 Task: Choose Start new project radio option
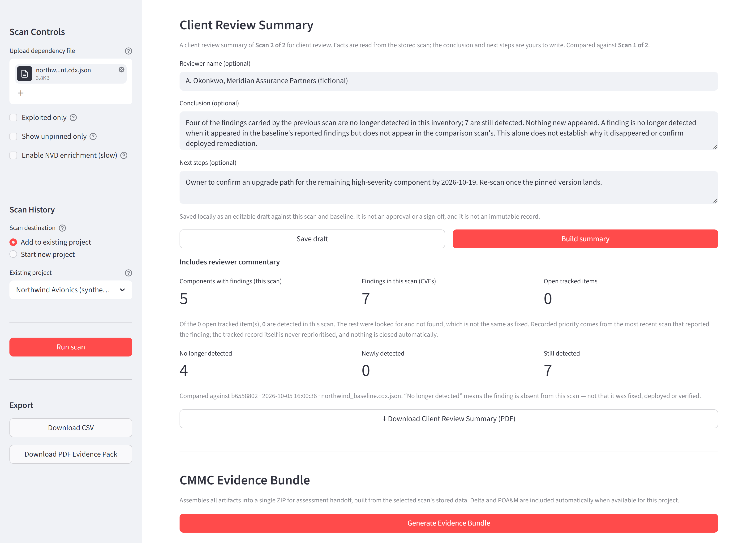pyautogui.click(x=13, y=255)
